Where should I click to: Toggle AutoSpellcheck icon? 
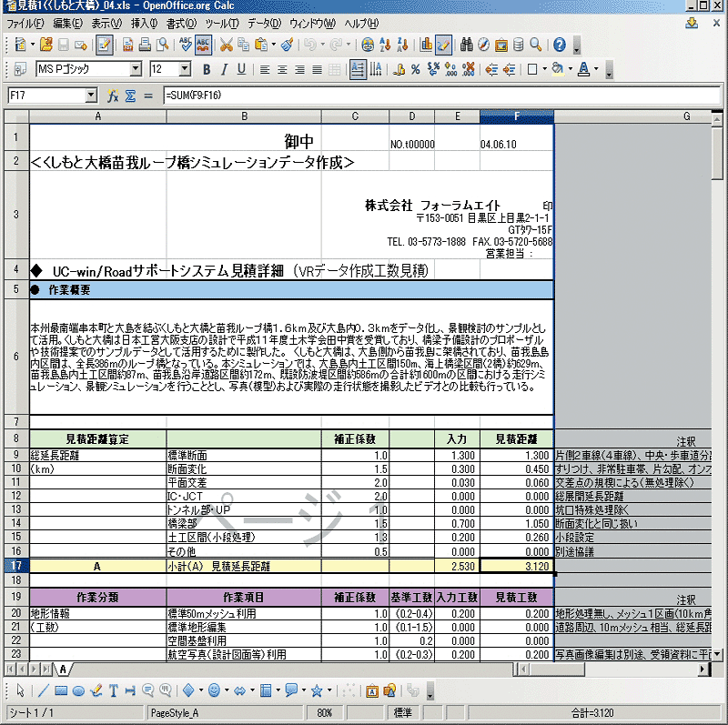[x=203, y=45]
